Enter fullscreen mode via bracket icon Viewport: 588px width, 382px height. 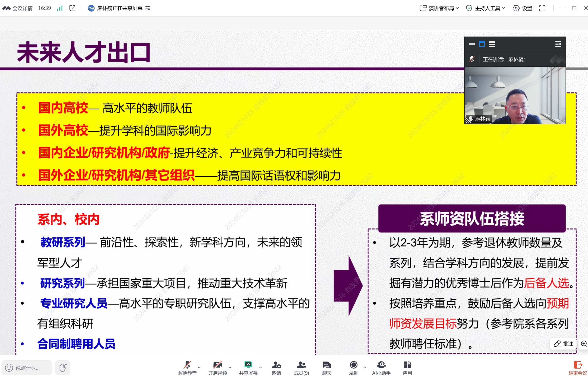(542, 8)
